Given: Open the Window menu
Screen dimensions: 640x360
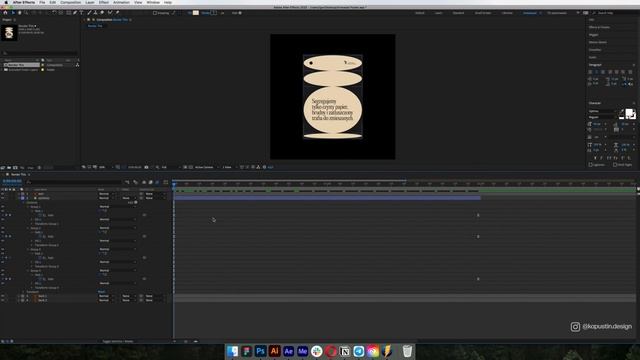Looking at the screenshot, I should click(153, 2).
